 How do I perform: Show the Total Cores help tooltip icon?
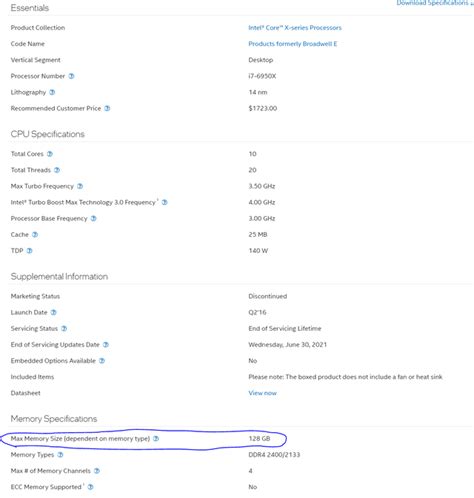[x=50, y=154]
